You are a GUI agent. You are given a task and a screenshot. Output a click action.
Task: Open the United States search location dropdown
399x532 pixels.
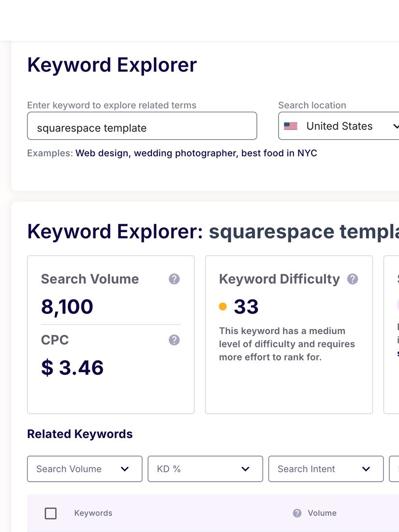point(339,126)
